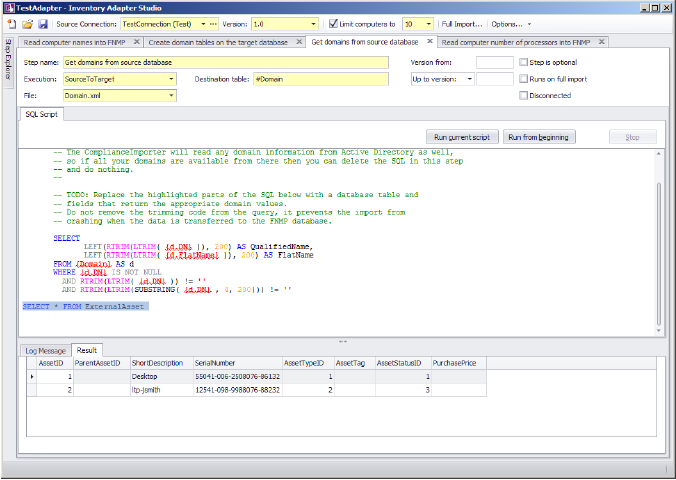The width and height of the screenshot is (676, 480).
Task: Check the Disconnected option
Action: (524, 96)
